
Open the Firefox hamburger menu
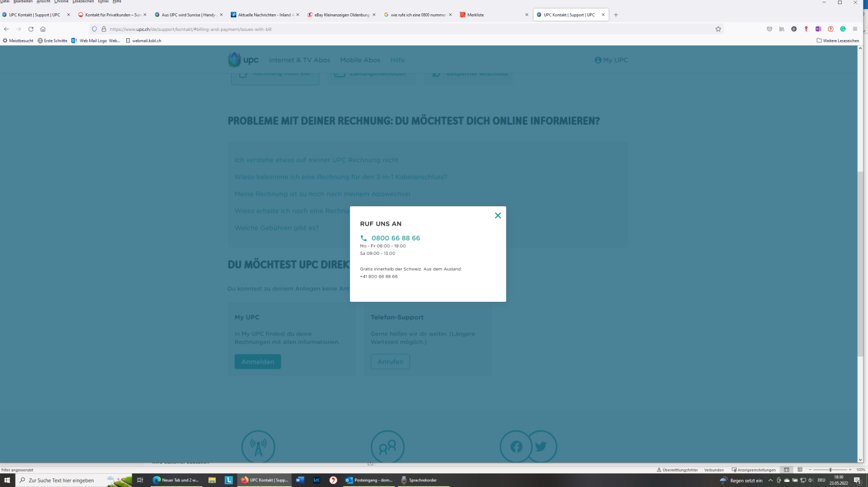[x=855, y=29]
